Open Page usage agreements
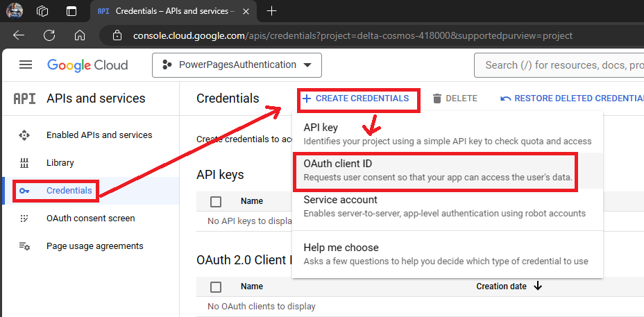 coord(95,246)
